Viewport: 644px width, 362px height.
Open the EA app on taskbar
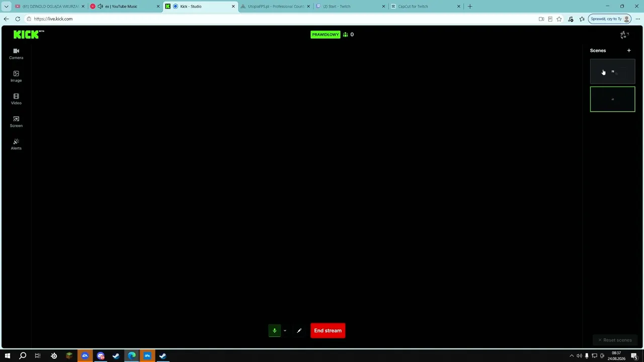(85, 356)
